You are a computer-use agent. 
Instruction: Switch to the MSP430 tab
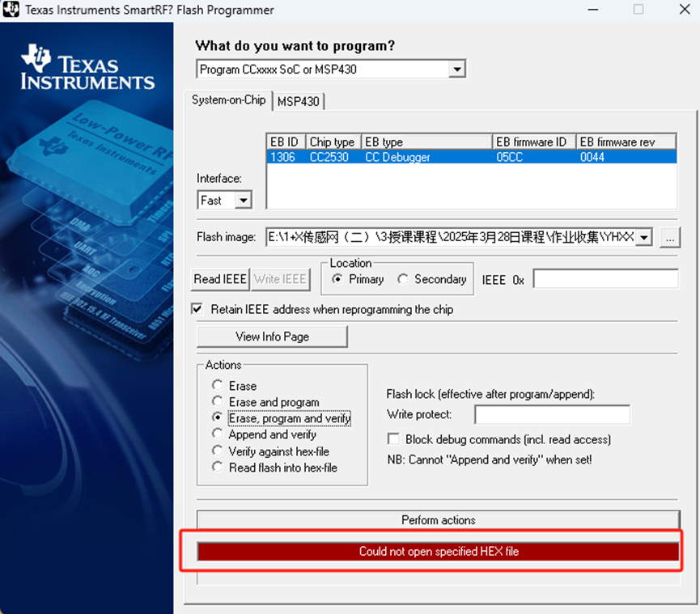(x=298, y=101)
